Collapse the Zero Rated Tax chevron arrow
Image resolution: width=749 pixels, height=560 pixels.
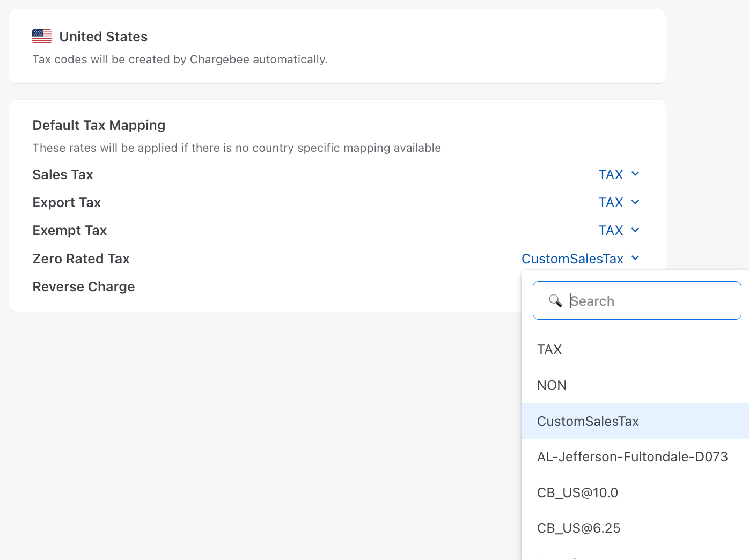(x=635, y=258)
